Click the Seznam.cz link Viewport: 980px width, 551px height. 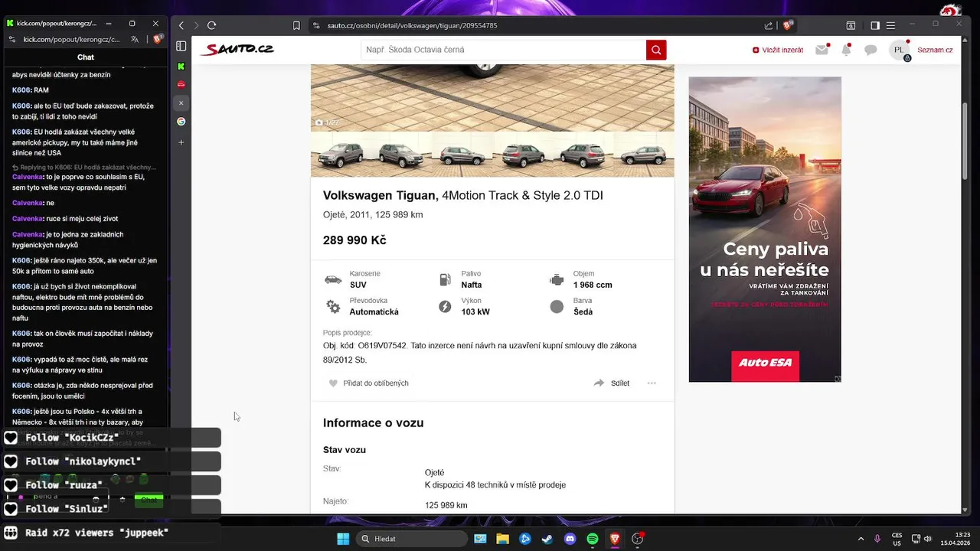[x=935, y=50]
